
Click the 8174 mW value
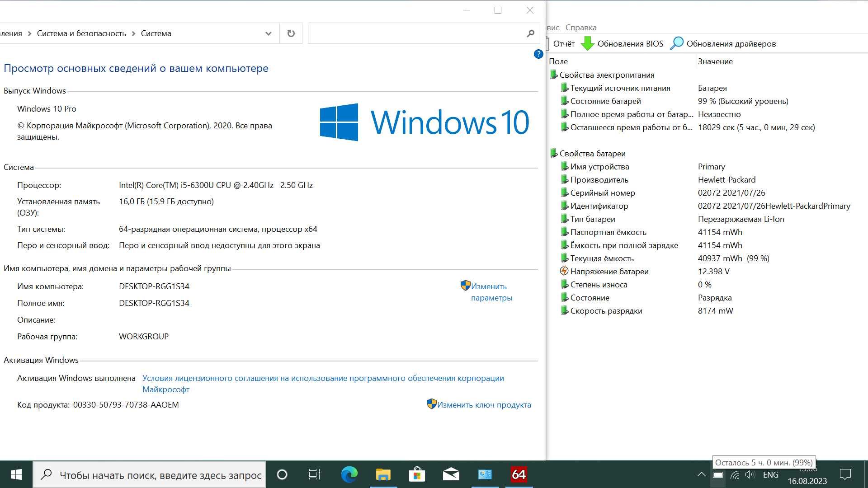pos(715,311)
